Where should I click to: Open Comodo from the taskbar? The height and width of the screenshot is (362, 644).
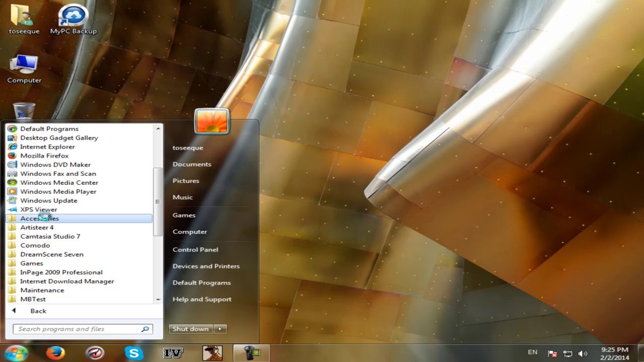95,352
